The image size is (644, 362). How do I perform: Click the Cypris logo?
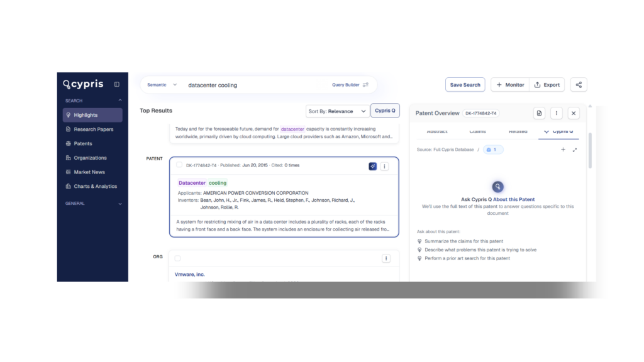pos(84,84)
